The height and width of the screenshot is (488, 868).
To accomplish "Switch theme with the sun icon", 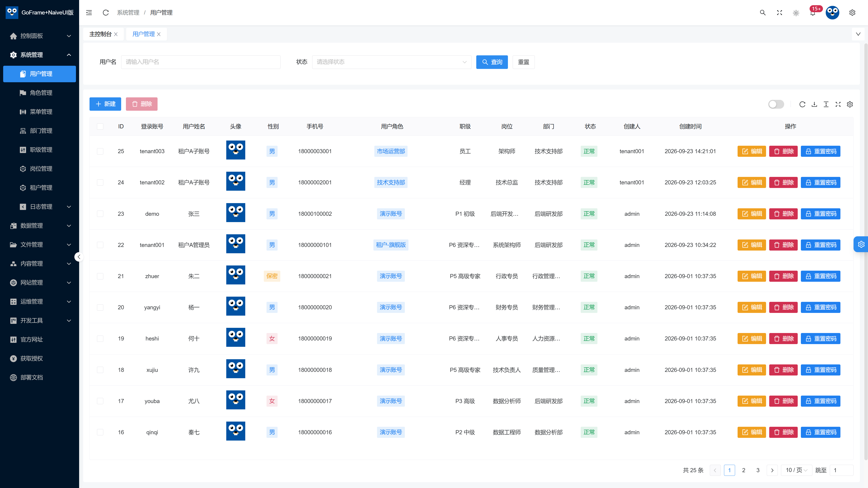I will (796, 13).
